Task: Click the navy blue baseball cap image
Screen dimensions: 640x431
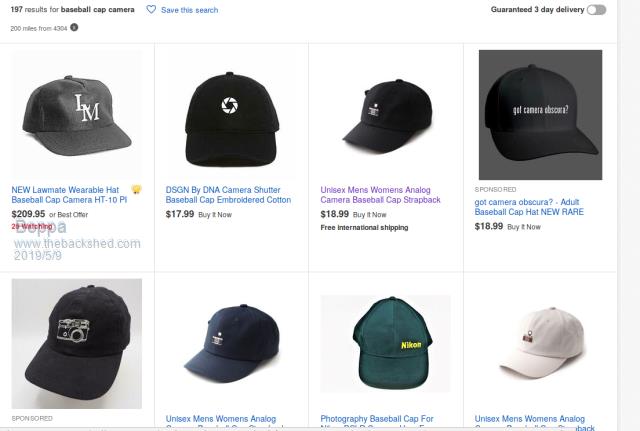Action: click(230, 340)
